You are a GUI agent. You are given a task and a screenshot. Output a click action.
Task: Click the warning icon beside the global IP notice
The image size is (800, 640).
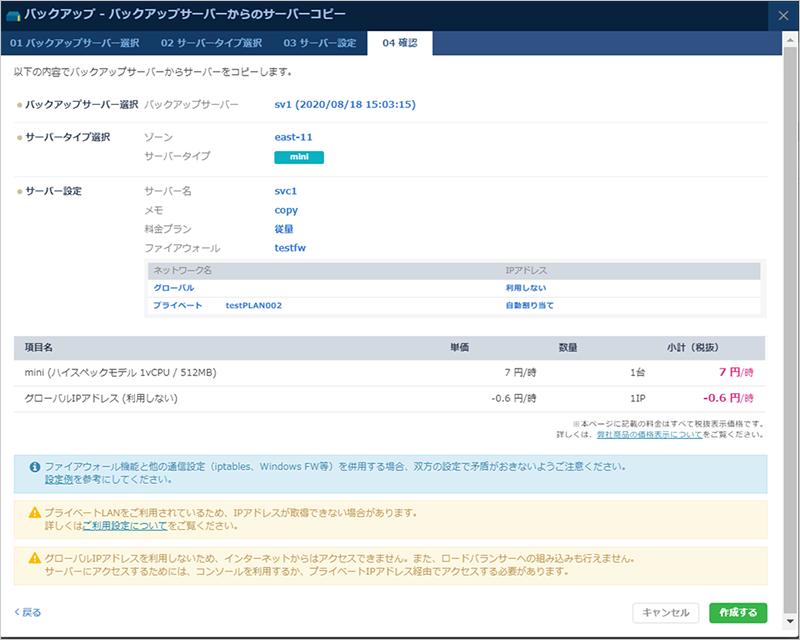[35, 558]
